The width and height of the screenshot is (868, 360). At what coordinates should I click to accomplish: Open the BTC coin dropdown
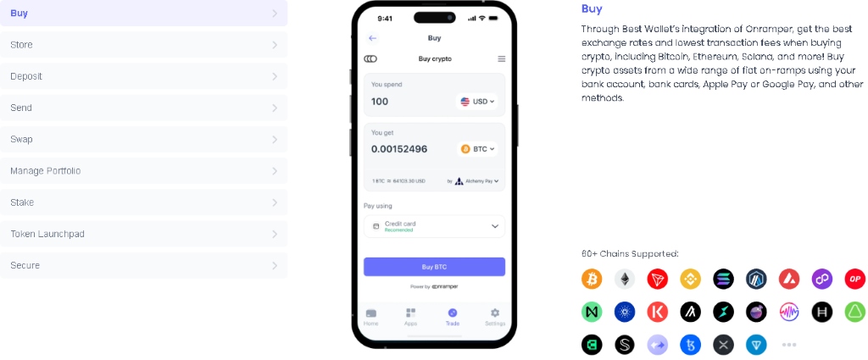tap(477, 149)
